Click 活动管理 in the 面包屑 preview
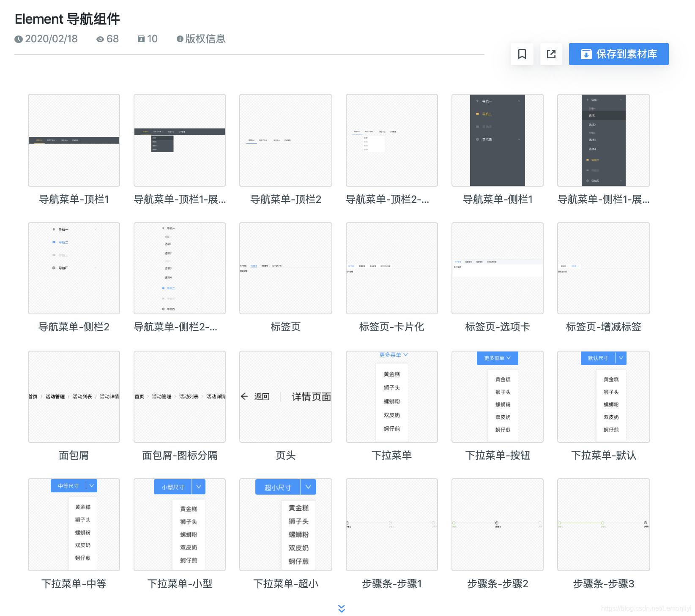695x616 pixels. 55,397
